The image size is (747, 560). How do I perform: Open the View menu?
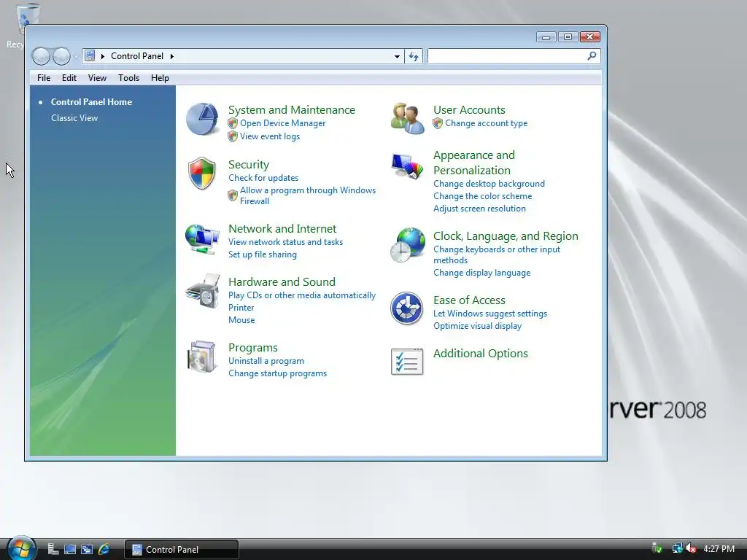click(x=97, y=77)
